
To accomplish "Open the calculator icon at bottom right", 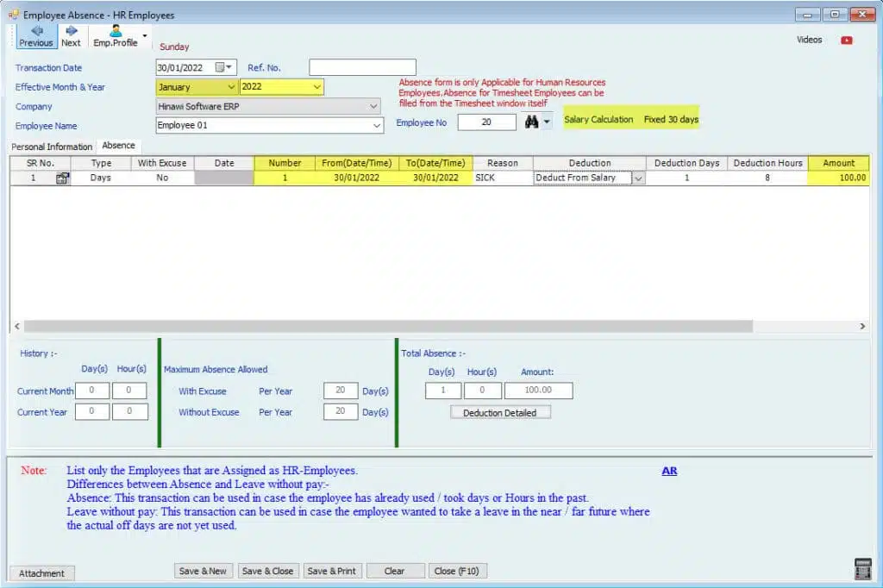I will 862,569.
